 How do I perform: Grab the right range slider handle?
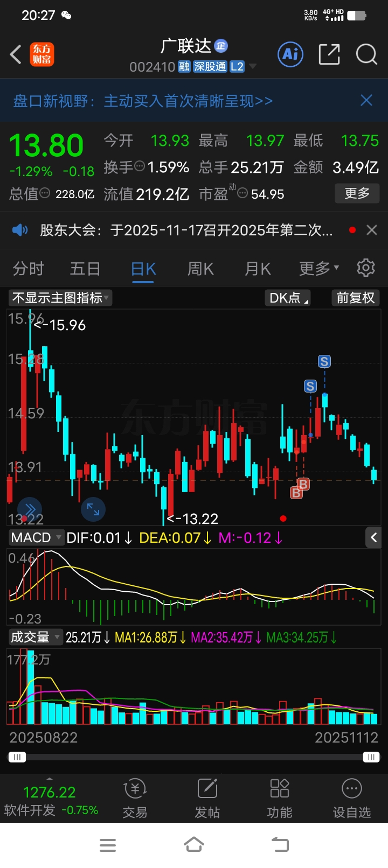coord(371,757)
